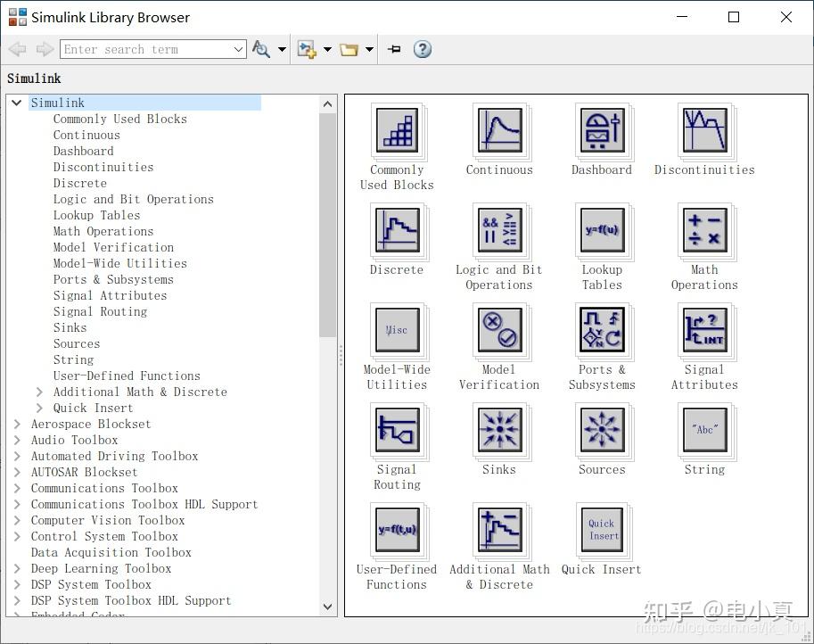Expand the Audio Toolbox node
814x644 pixels.
tap(17, 441)
